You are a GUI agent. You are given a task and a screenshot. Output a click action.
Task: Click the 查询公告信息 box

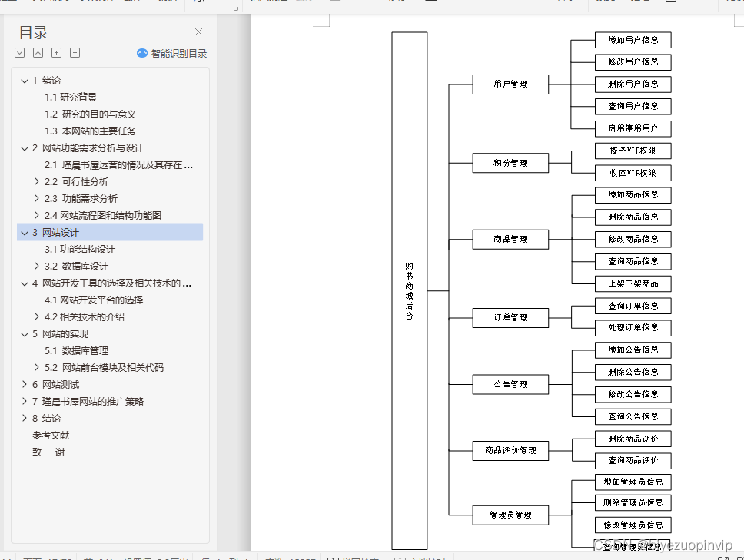633,417
